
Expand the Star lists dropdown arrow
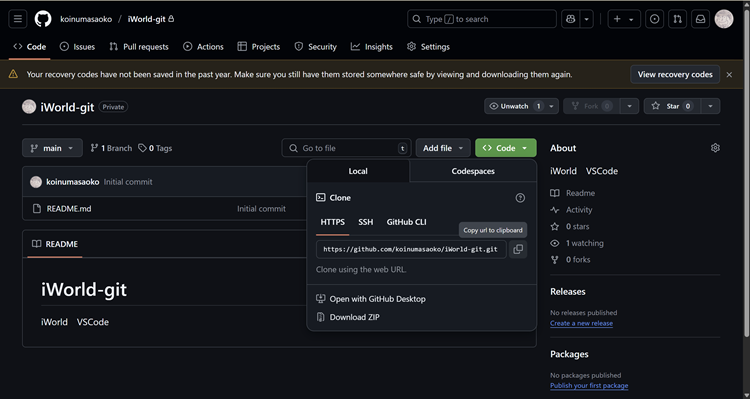[x=710, y=106]
